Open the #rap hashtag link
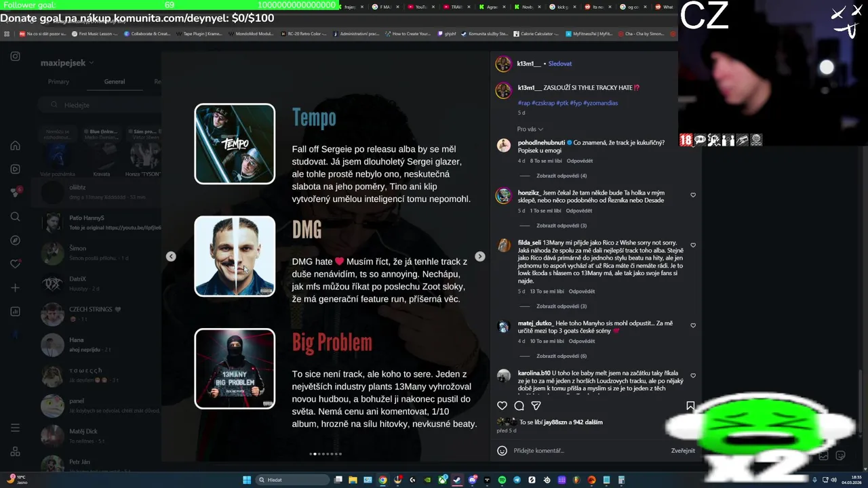Viewport: 868px width, 488px height. tap(524, 103)
